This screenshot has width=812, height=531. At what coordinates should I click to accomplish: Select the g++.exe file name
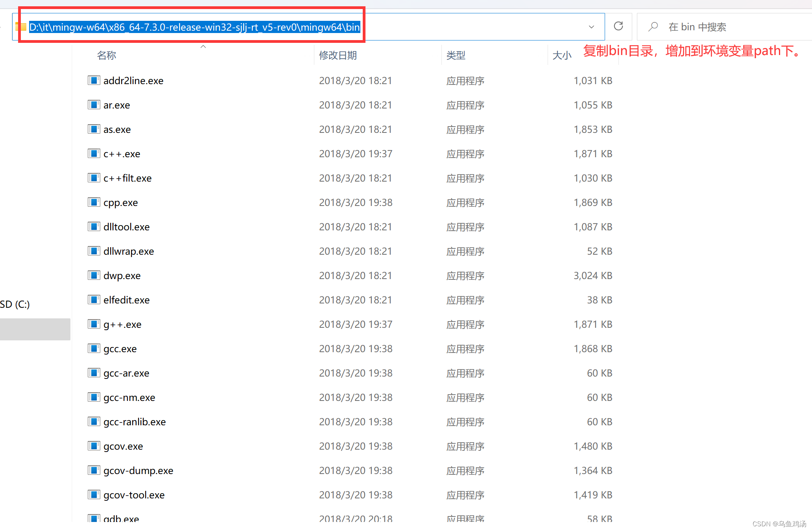click(122, 324)
